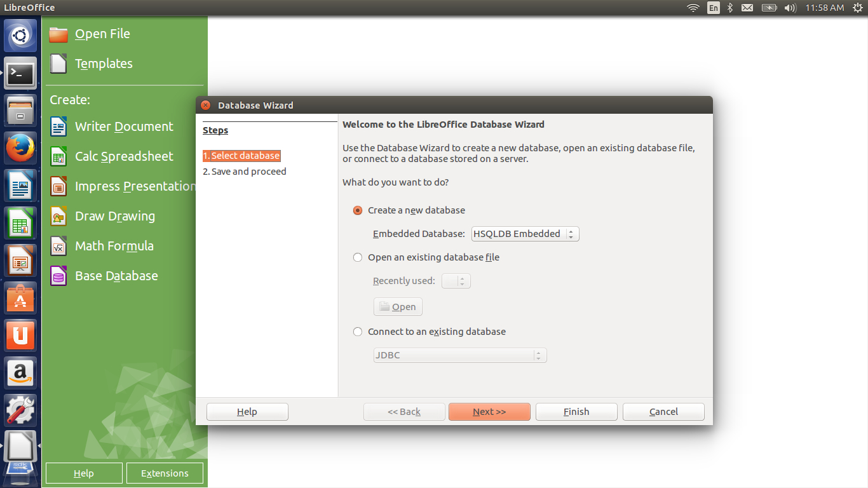Select the 'Create a new database' option
Viewport: 868px width, 488px height.
coord(409,210)
